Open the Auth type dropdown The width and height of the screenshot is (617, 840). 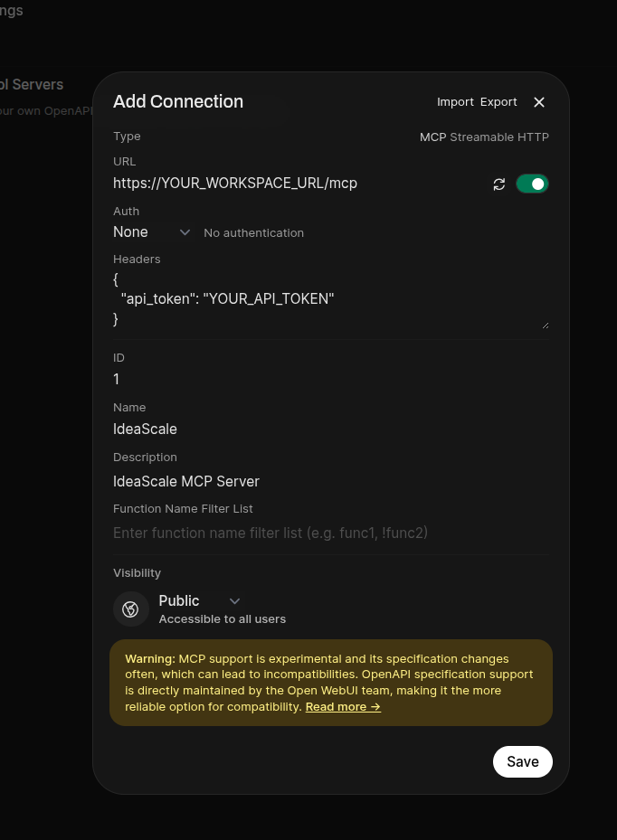(x=151, y=232)
